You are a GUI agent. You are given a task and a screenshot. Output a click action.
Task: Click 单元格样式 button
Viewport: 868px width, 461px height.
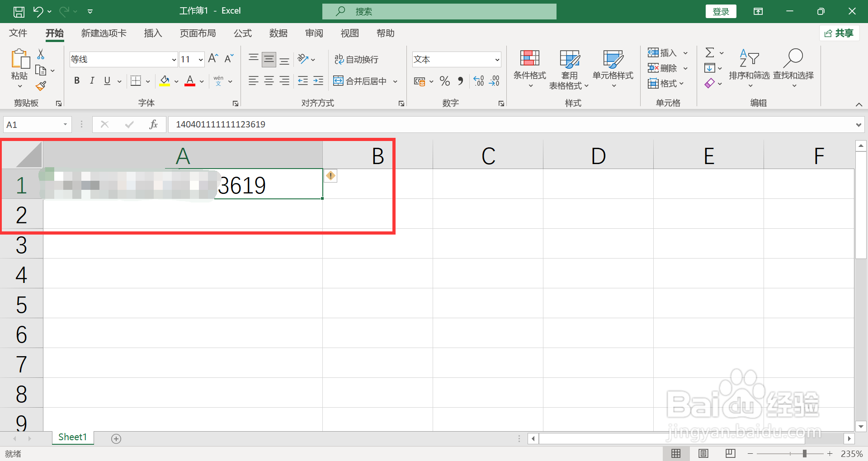click(x=613, y=69)
